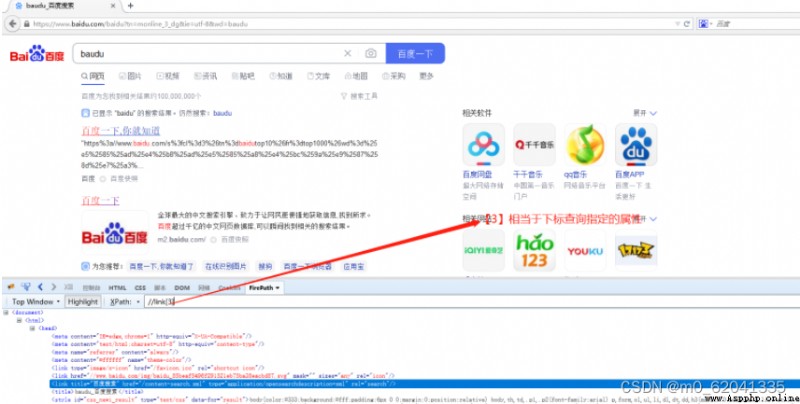Select the style id="css_newi_result" row
The width and height of the screenshot is (800, 404).
(424, 399)
